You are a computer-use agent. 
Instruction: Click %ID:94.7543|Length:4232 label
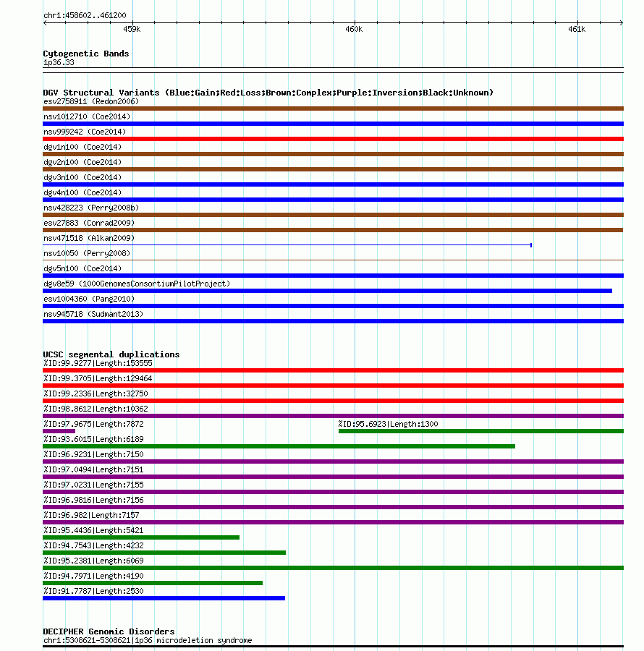pyautogui.click(x=93, y=545)
